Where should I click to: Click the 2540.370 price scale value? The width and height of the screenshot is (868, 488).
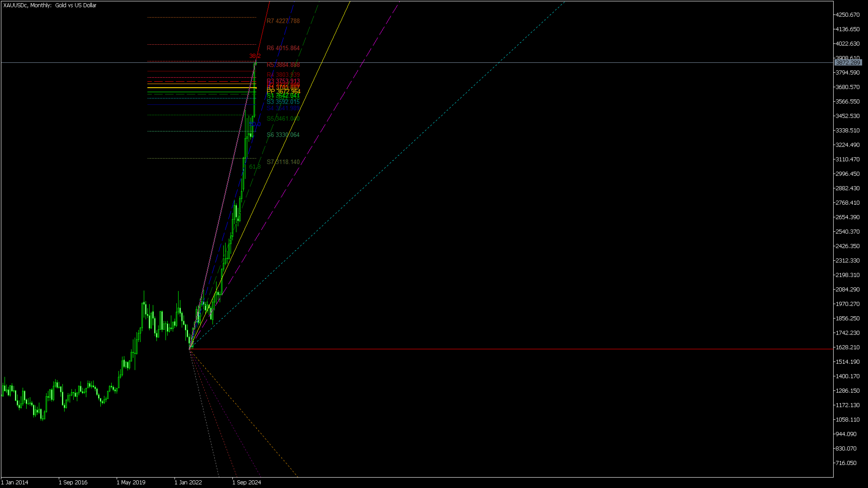point(847,232)
